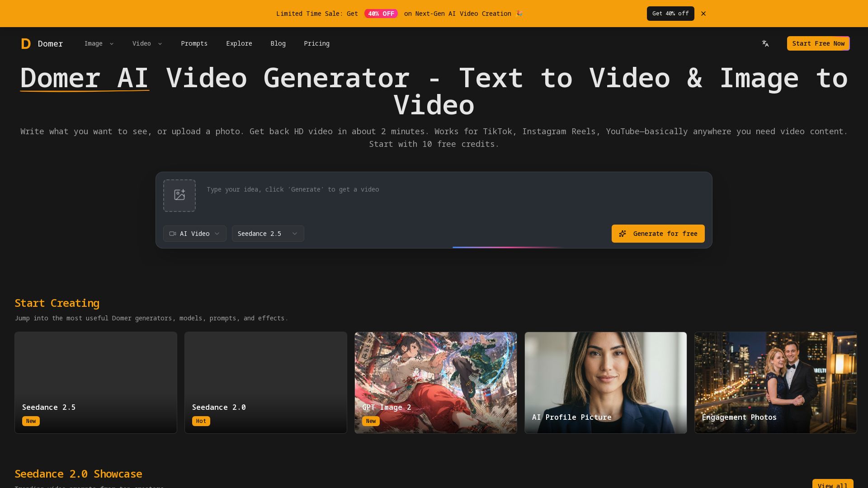Dismiss the sale banner with the X icon
868x488 pixels.
703,14
